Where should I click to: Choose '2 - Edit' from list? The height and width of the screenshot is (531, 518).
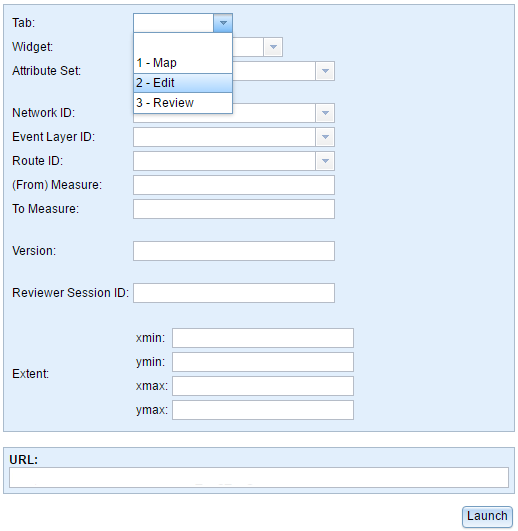click(183, 83)
